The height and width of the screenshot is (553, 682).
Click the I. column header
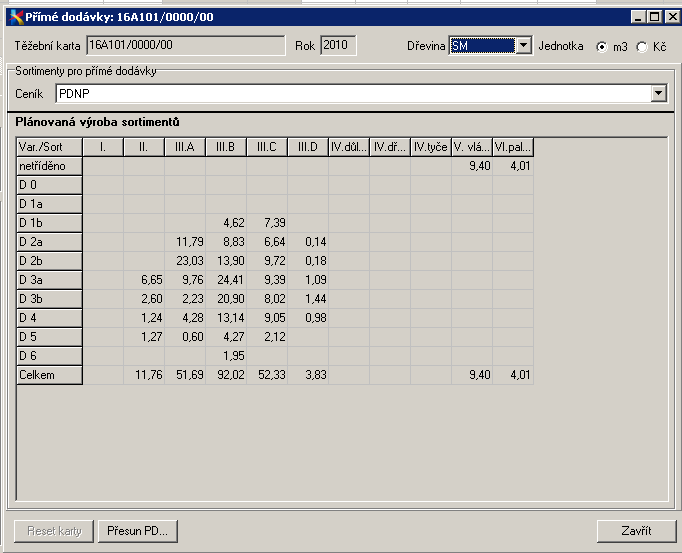103,147
